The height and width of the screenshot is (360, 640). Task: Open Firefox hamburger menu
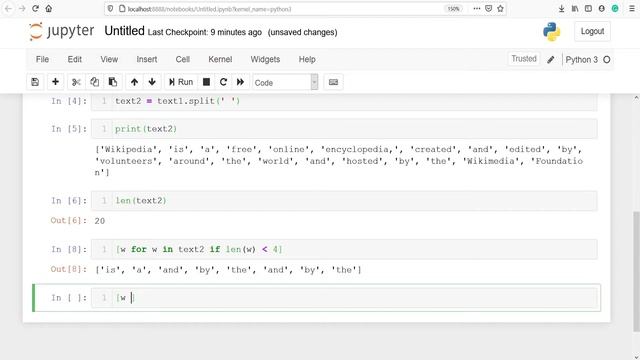[631, 9]
